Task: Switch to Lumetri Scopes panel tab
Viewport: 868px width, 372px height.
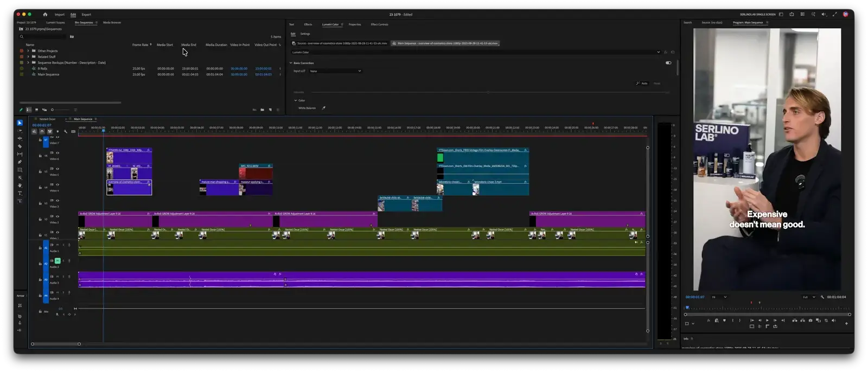Action: (55, 23)
